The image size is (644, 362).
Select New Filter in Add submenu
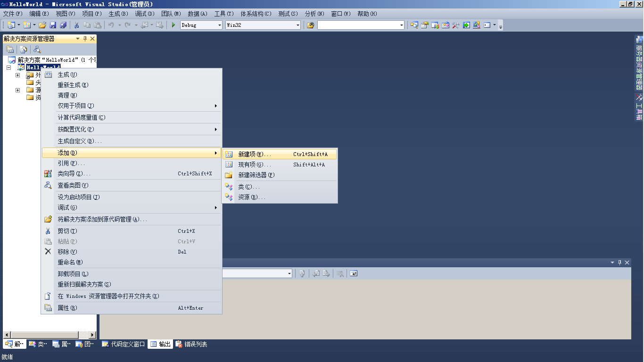pyautogui.click(x=280, y=175)
